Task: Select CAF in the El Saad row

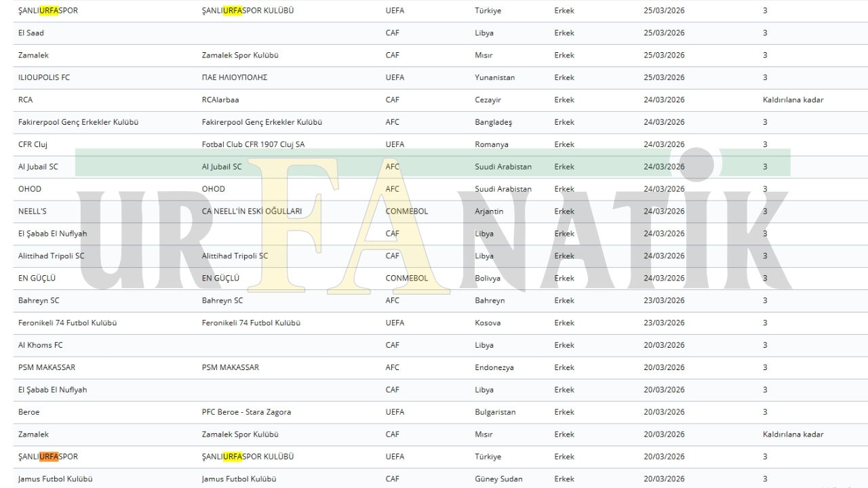Action: pyautogui.click(x=393, y=33)
